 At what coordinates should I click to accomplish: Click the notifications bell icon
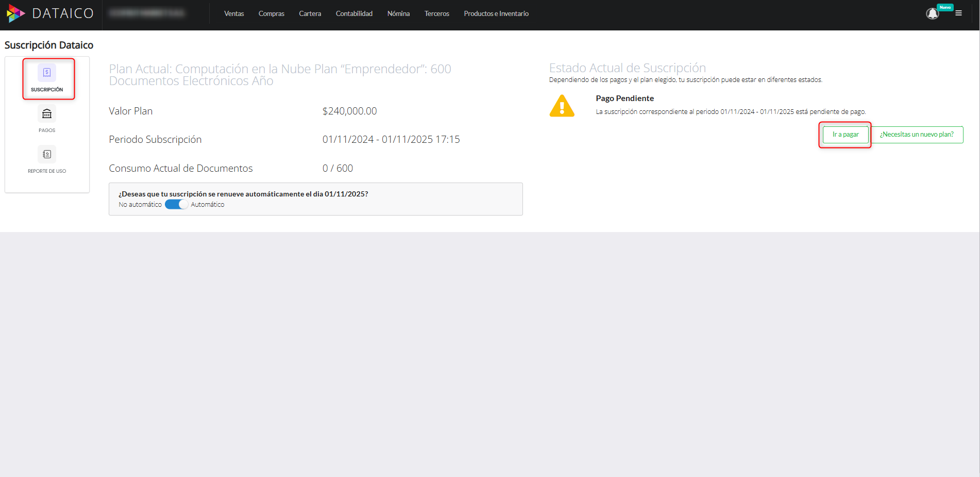932,14
